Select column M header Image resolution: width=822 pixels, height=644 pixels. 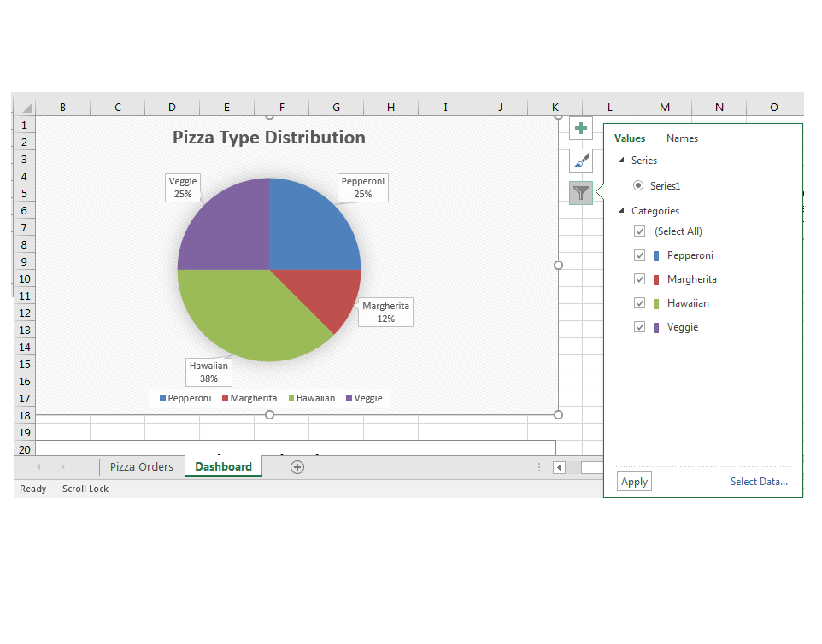(x=665, y=108)
